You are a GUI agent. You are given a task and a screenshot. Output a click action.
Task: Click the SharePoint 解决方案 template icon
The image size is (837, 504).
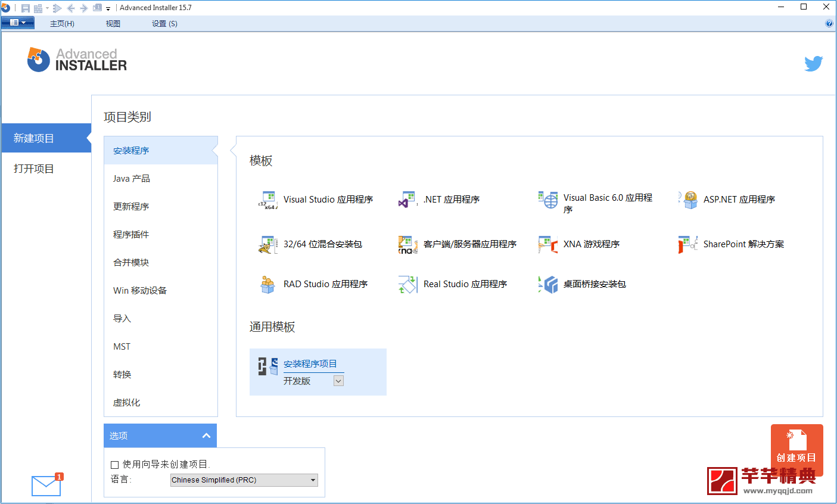[x=688, y=245]
